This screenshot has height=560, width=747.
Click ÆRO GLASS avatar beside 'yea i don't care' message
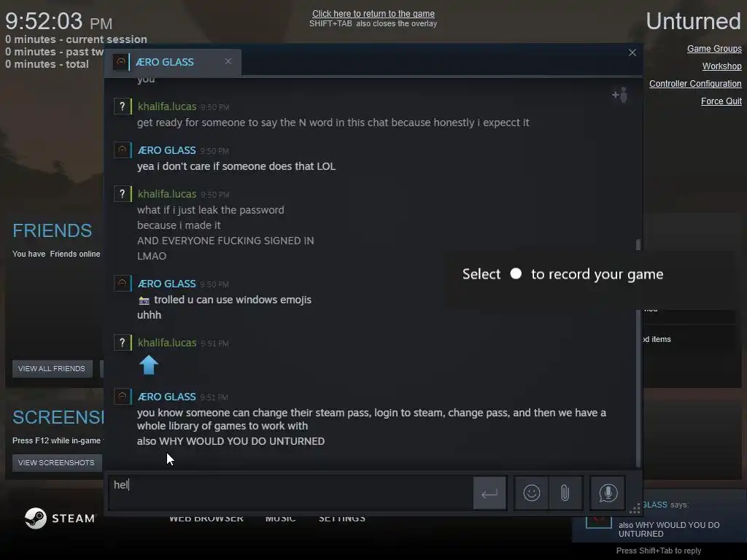pyautogui.click(x=122, y=150)
